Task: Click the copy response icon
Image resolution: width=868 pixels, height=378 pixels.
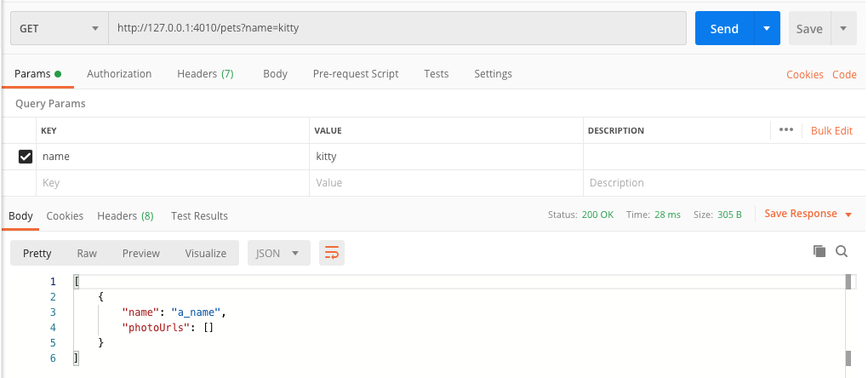Action: pos(819,251)
